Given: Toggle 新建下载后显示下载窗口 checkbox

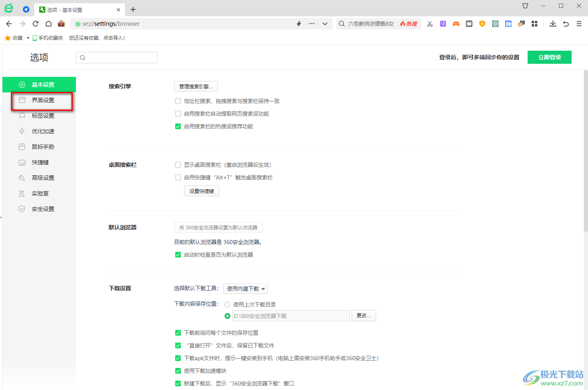Looking at the screenshot, I should point(178,383).
